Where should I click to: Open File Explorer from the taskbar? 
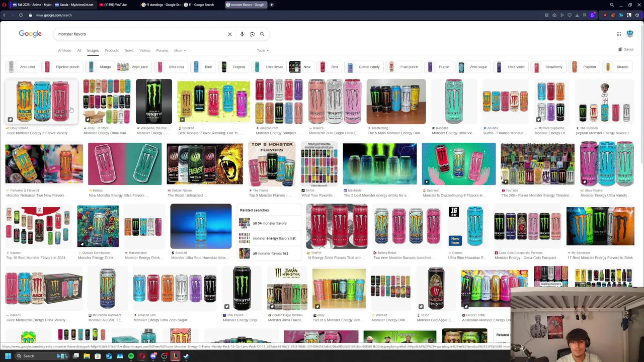tap(87, 356)
